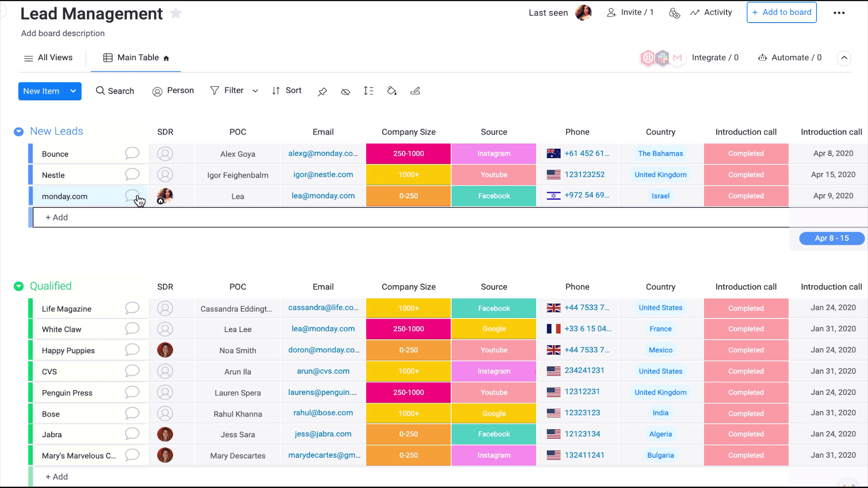Viewport: 868px width, 488px height.
Task: Open Israel country cell
Action: point(660,196)
